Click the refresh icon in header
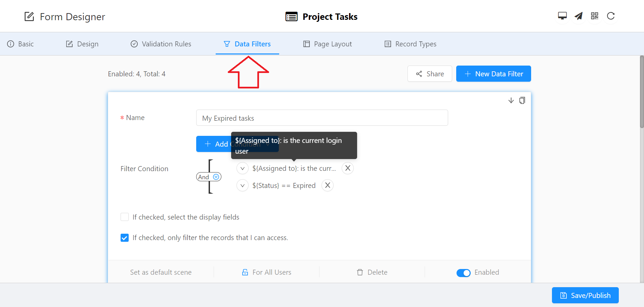 pyautogui.click(x=611, y=16)
